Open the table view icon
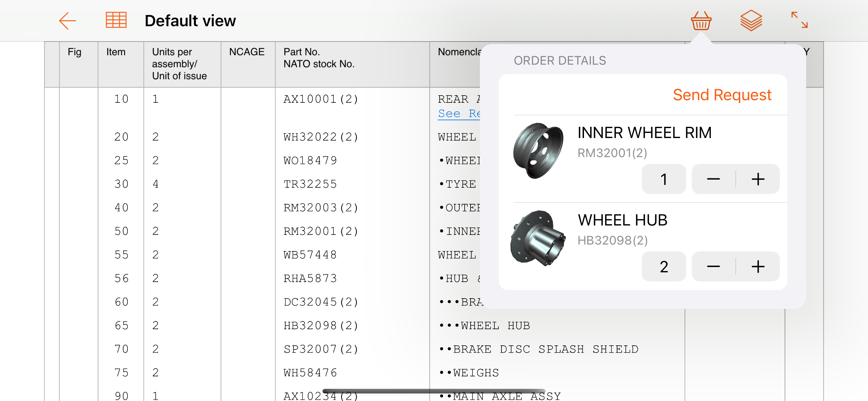 pos(116,20)
